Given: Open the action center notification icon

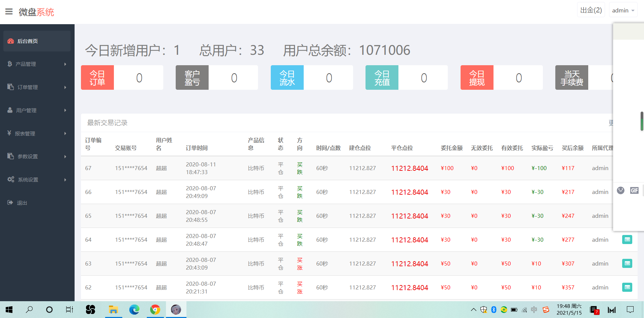Looking at the screenshot, I should pos(630,310).
